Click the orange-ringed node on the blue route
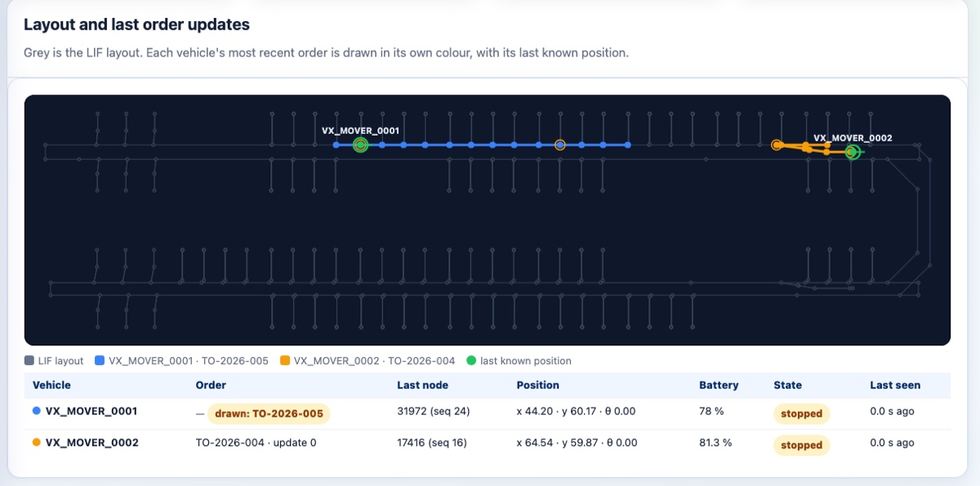 (559, 145)
